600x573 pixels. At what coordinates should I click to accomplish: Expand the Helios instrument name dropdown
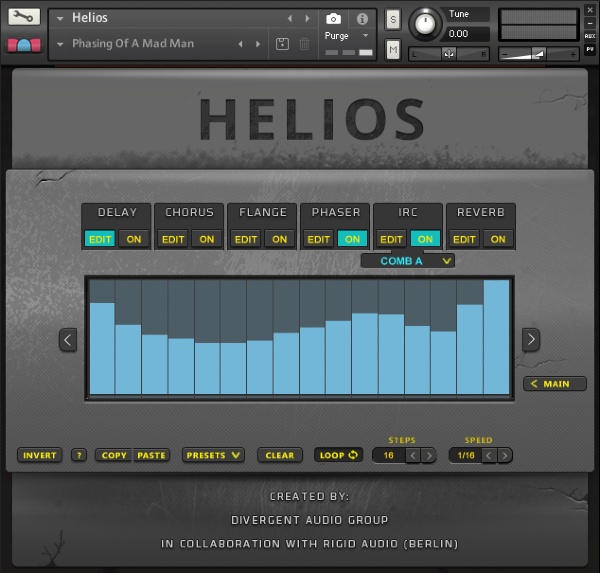[x=60, y=18]
